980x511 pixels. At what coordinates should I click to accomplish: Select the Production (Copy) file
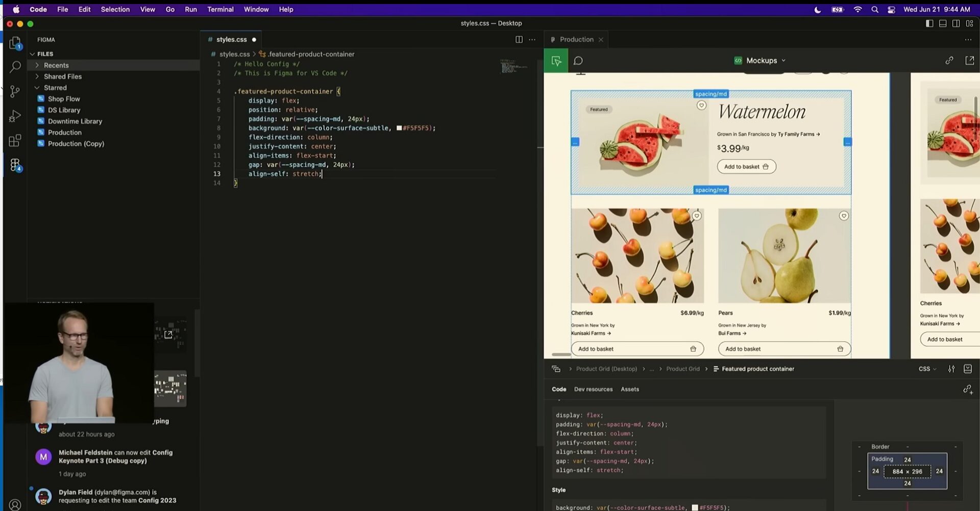tap(76, 143)
